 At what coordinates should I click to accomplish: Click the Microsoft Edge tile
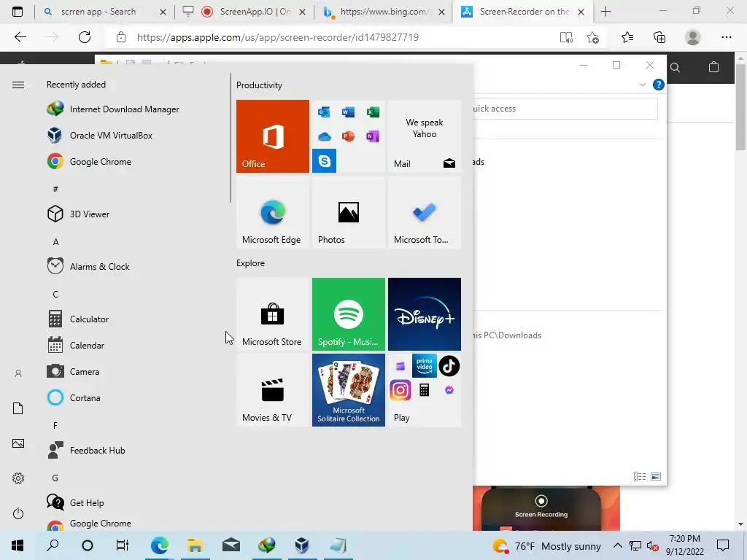click(x=273, y=212)
